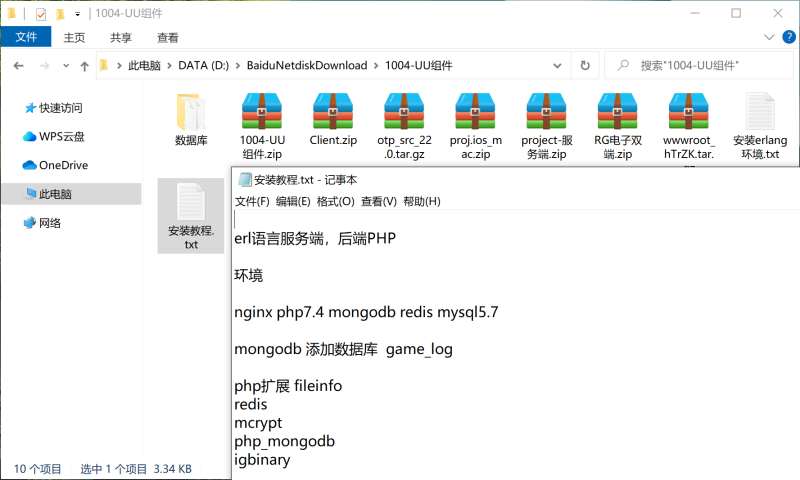Minimize the Explorer window
Image resolution: width=800 pixels, height=480 pixels.
click(x=694, y=13)
